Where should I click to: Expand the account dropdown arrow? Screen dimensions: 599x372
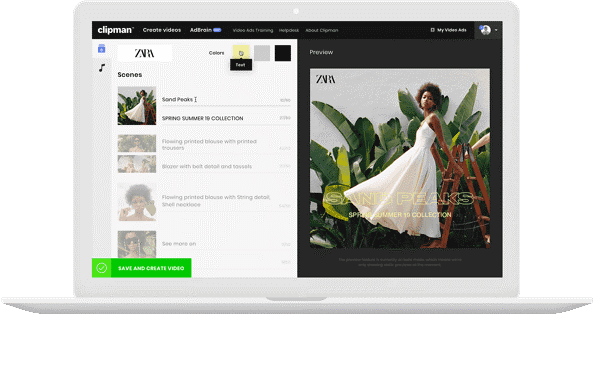point(496,30)
